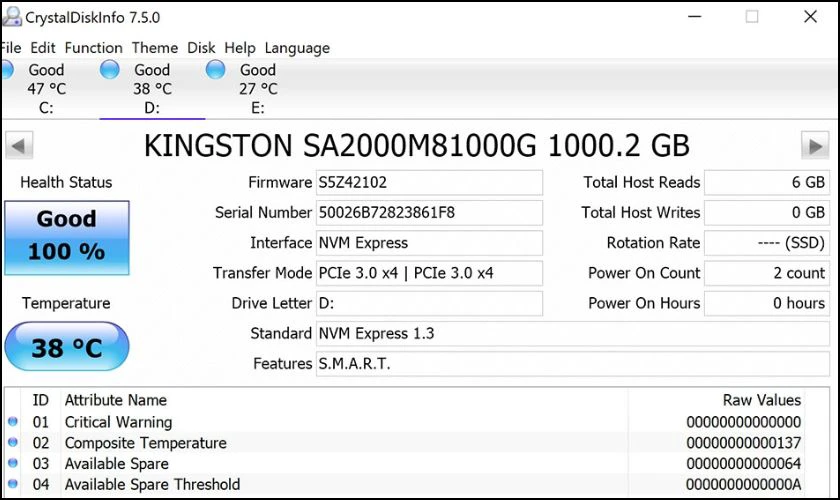
Task: Open the Help menu
Action: pos(239,48)
